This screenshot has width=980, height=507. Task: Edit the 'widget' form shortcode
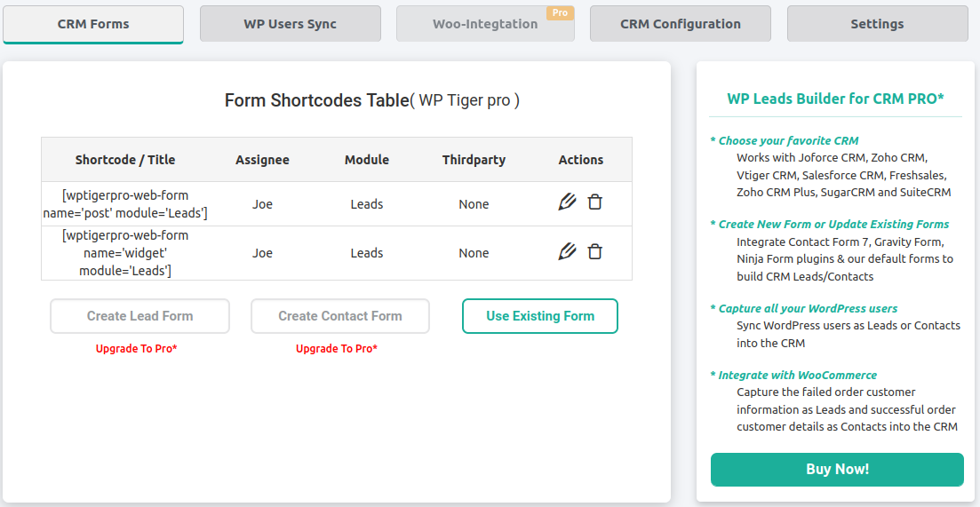(x=567, y=251)
